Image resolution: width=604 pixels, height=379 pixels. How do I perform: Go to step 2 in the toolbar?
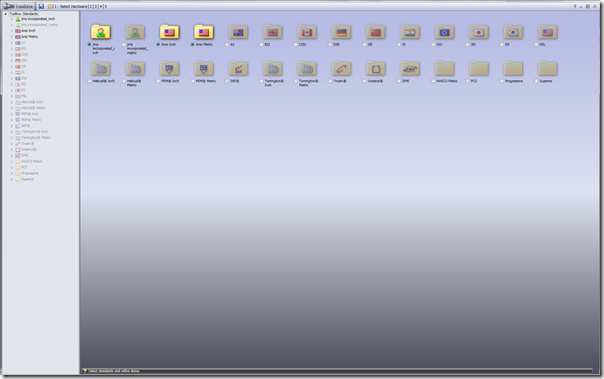pos(91,7)
